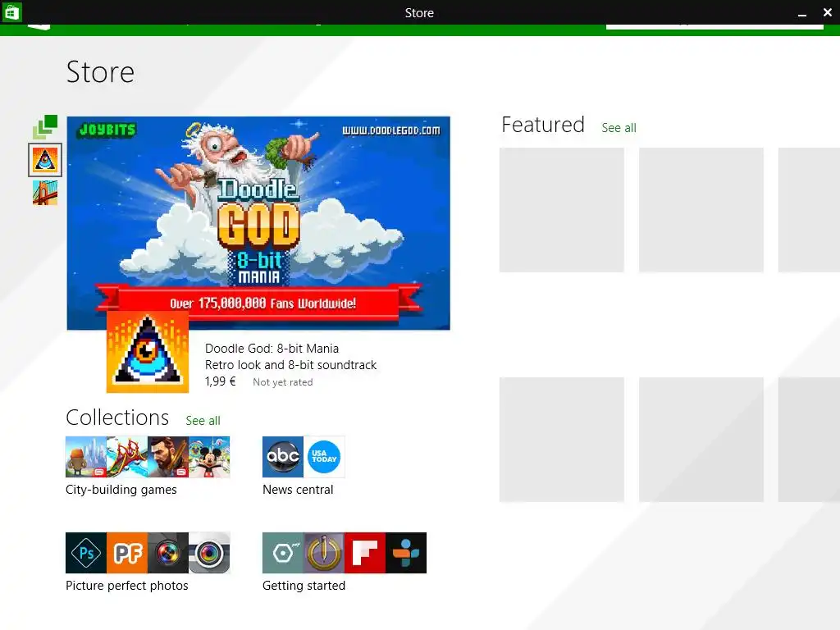The image size is (840, 630).
Task: Select the green stacked squares spotlight thumbnail
Action: [x=45, y=127]
